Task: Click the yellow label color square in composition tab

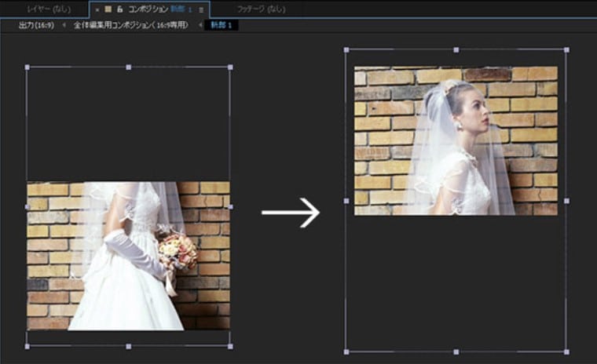Action: [108, 9]
